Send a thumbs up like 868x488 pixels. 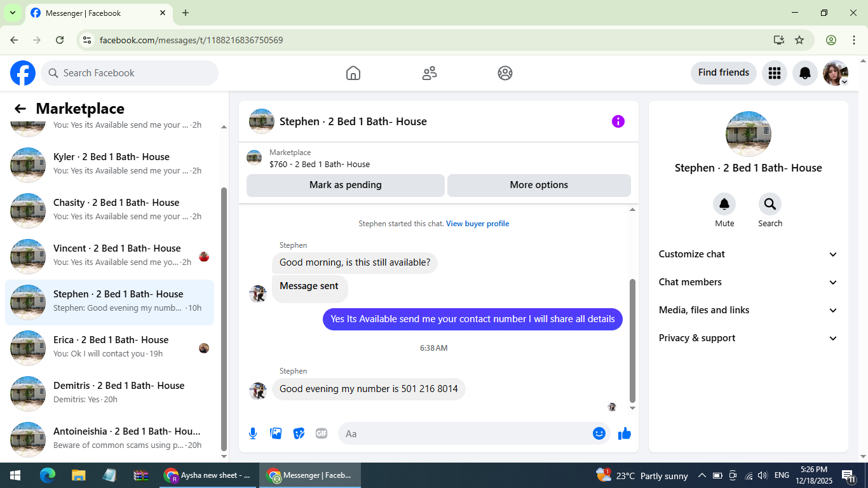click(x=625, y=433)
